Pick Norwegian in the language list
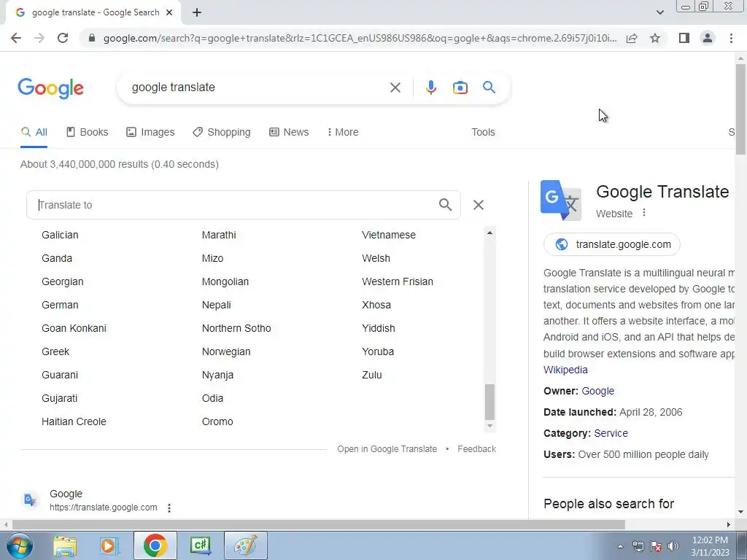This screenshot has width=747, height=560. [226, 351]
